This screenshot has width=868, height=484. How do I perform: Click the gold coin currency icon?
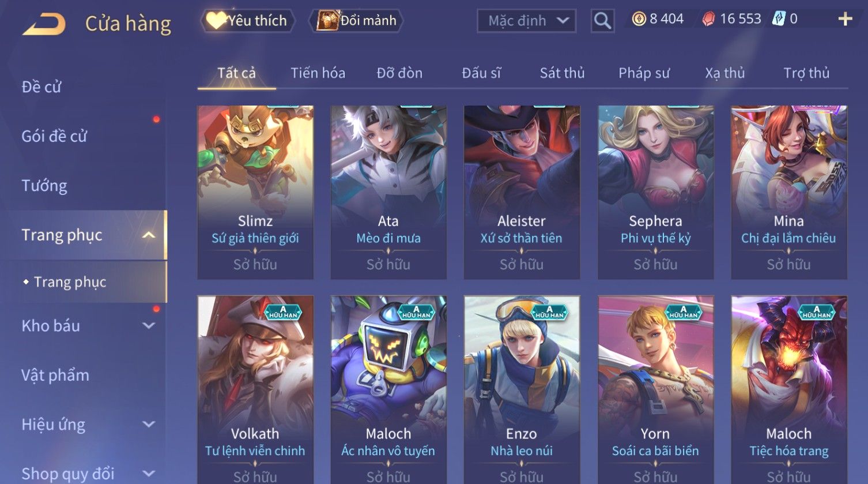click(x=639, y=19)
